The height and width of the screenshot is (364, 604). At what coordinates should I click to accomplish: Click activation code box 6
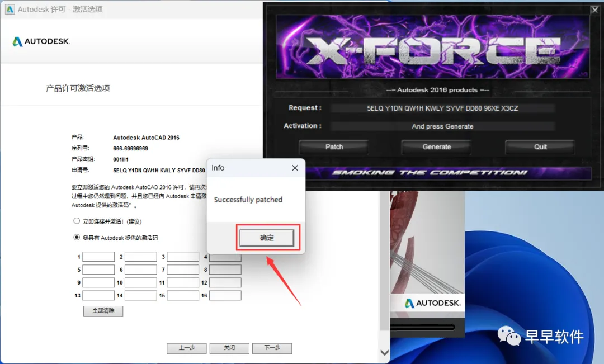[x=141, y=270]
